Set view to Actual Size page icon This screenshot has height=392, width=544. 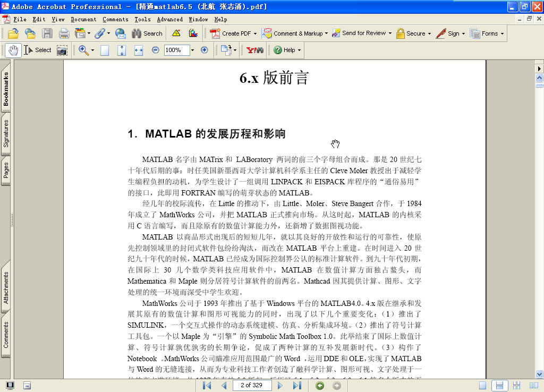105,50
